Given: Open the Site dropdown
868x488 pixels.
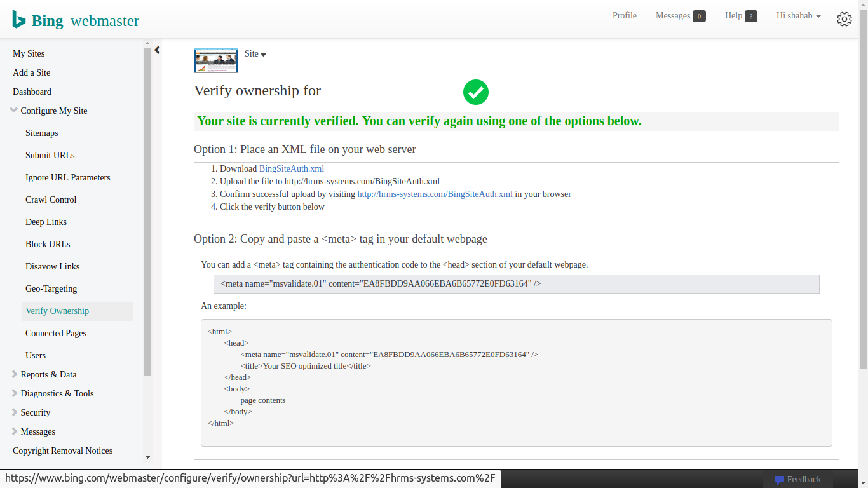Looking at the screenshot, I should pyautogui.click(x=255, y=54).
